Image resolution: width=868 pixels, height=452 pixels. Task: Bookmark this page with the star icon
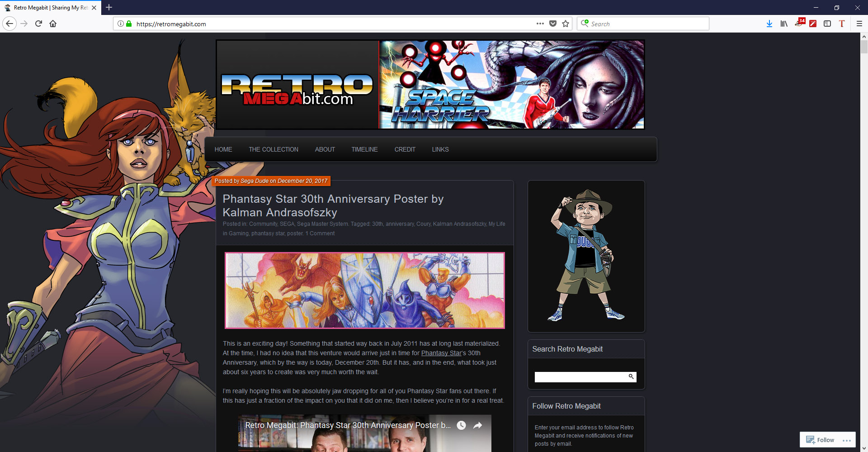(x=566, y=24)
